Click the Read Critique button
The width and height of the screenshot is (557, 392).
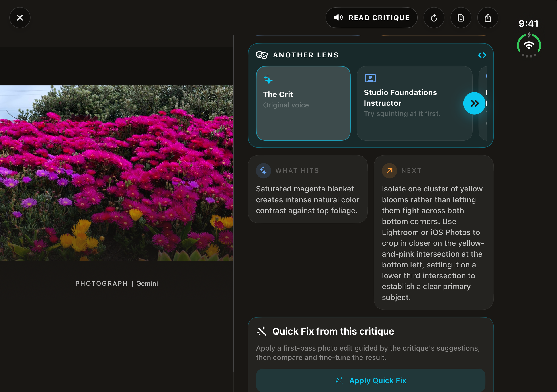pyautogui.click(x=371, y=18)
